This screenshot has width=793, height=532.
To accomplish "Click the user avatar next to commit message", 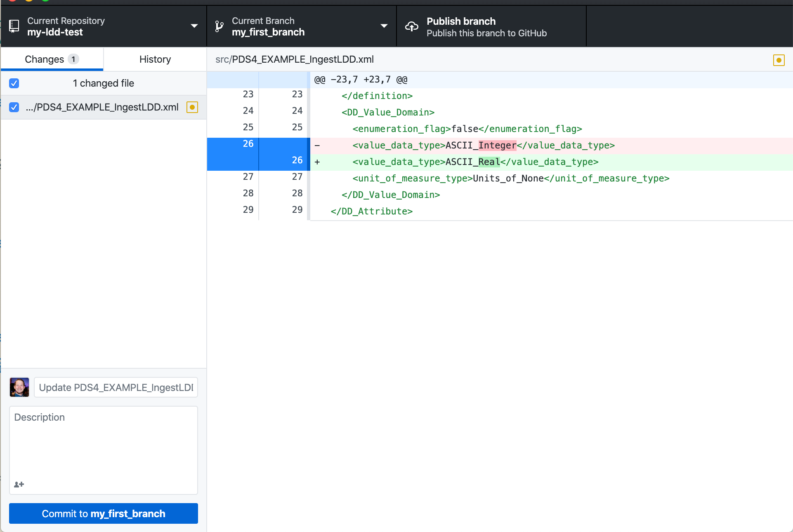I will [x=20, y=387].
